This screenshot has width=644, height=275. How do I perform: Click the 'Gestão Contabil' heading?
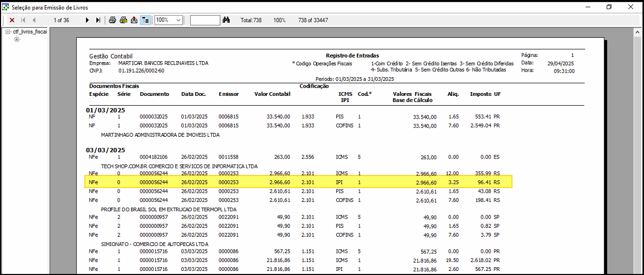point(111,56)
